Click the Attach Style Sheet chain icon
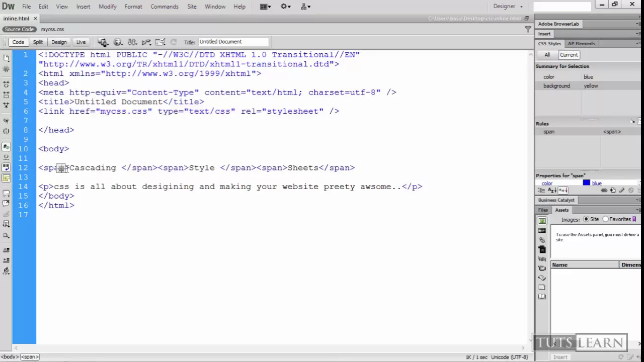The width and height of the screenshot is (644, 362). (604, 190)
